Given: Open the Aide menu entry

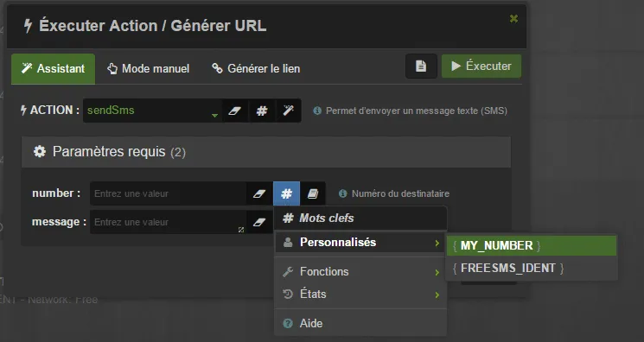Looking at the screenshot, I should (360, 324).
